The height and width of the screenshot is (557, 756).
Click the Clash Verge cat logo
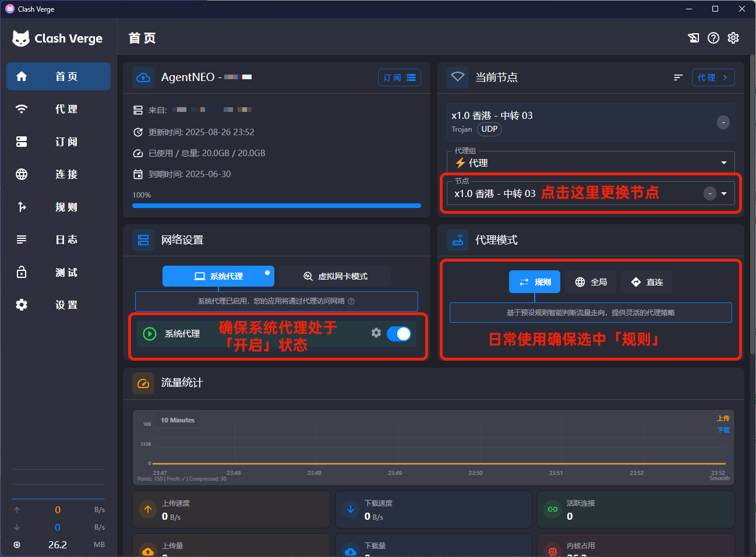pyautogui.click(x=21, y=38)
